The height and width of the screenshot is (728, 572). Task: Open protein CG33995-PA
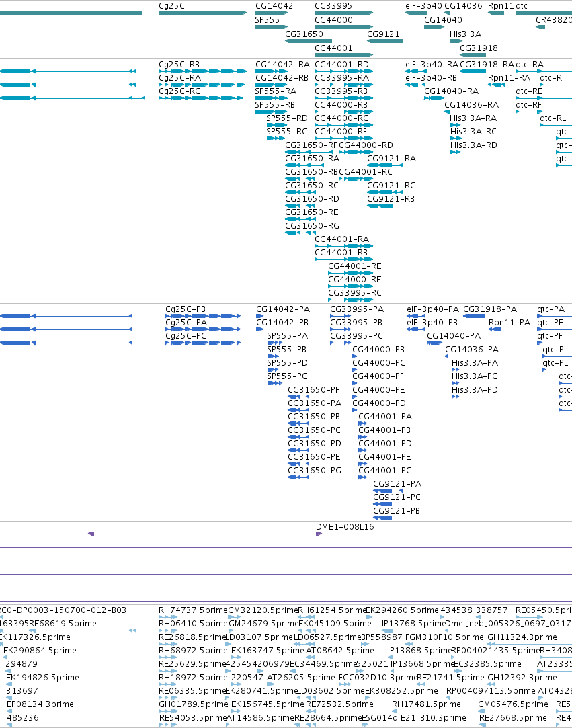[357, 309]
